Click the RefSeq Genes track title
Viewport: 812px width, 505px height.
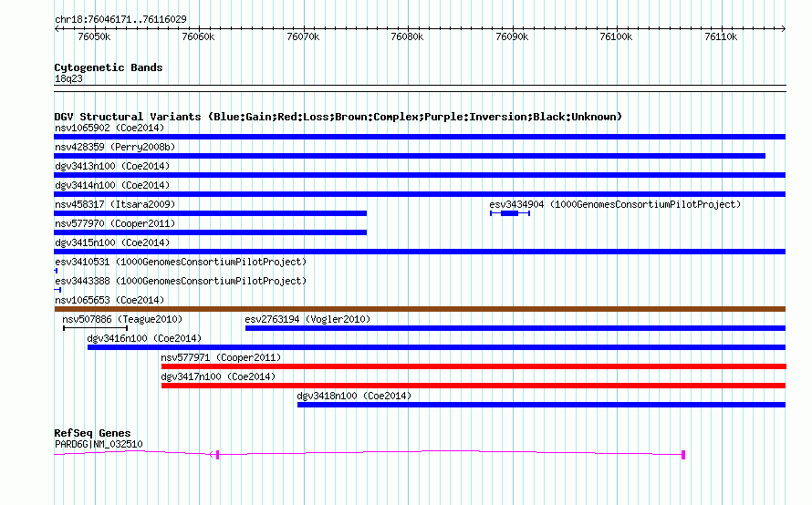click(x=92, y=433)
